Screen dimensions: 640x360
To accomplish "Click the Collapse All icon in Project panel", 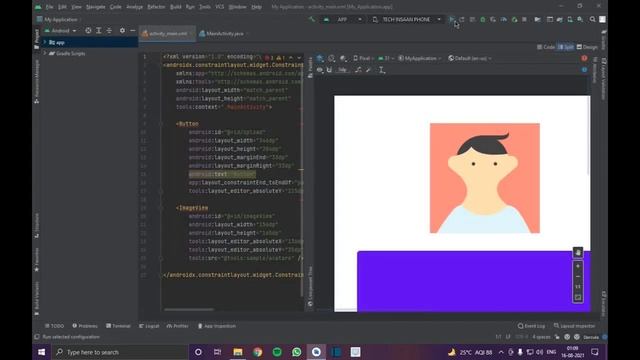I will click(x=109, y=31).
